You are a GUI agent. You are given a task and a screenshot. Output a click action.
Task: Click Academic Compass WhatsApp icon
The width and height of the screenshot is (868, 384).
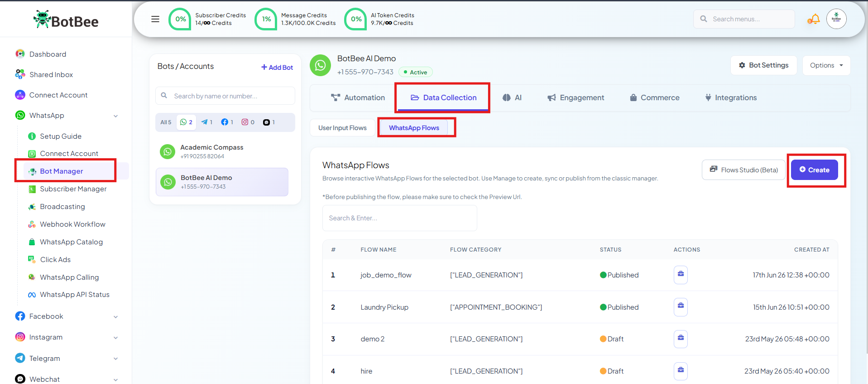tap(168, 151)
